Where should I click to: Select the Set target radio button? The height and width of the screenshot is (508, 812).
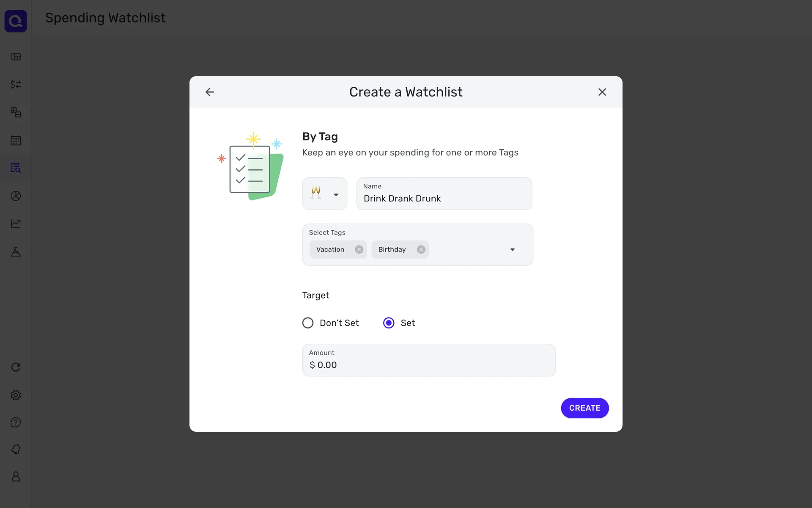389,323
